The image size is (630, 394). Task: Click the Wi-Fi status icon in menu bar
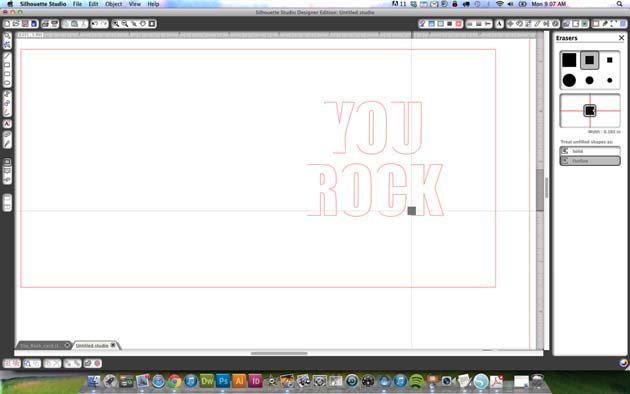point(500,4)
